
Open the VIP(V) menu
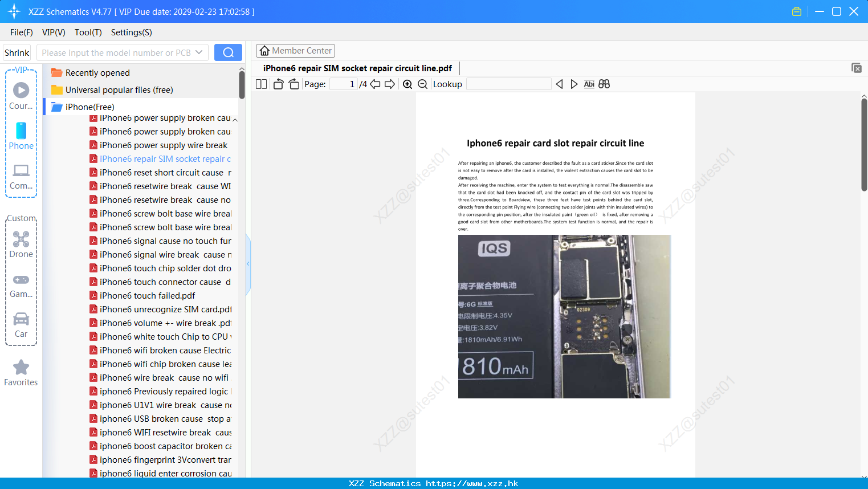[x=54, y=32]
